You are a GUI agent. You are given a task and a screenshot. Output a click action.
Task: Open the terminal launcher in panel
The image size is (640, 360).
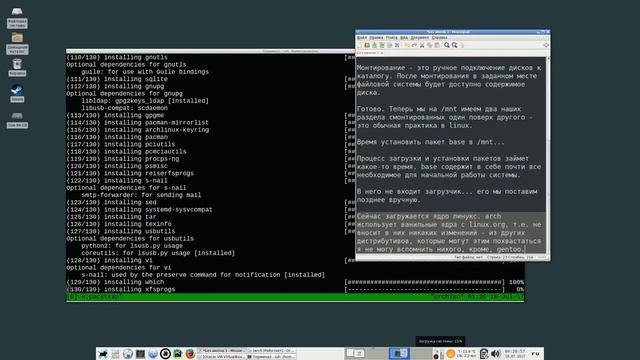(140, 353)
